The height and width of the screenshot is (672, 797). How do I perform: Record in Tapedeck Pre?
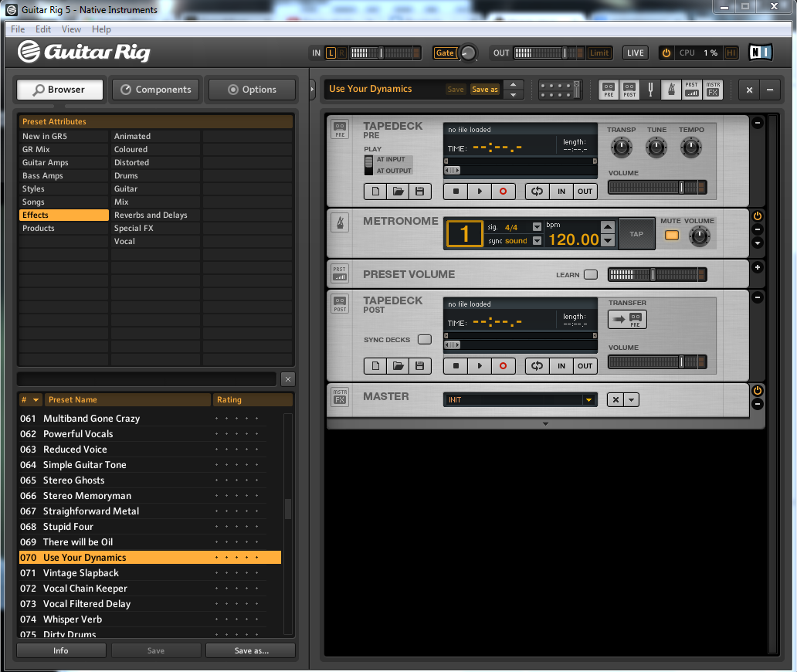pyautogui.click(x=503, y=191)
